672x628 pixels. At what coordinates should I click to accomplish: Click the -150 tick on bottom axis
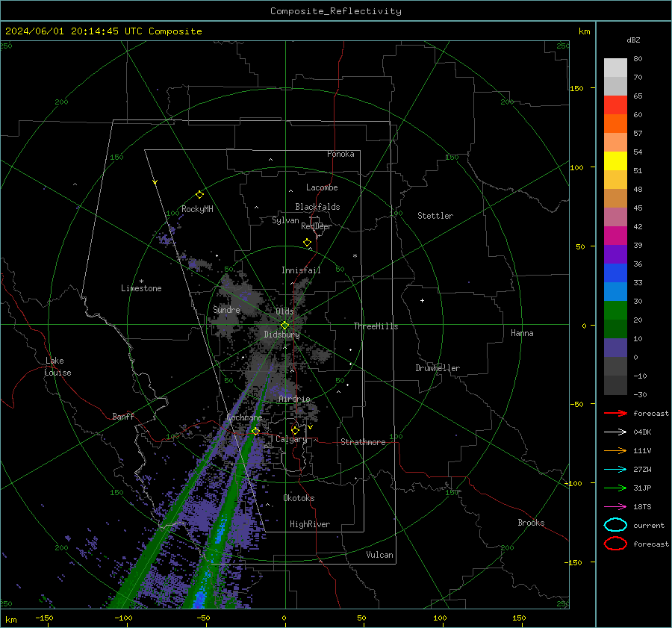pyautogui.click(x=44, y=618)
